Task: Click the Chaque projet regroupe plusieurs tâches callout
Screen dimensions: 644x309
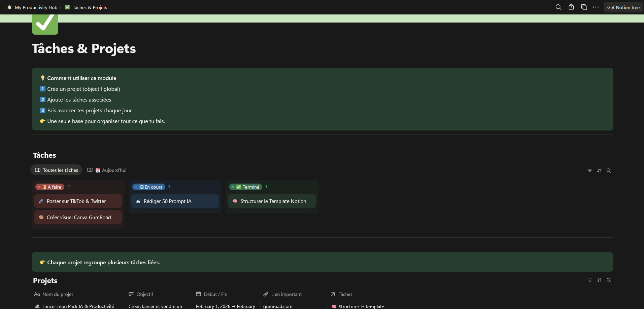Action: 323,262
